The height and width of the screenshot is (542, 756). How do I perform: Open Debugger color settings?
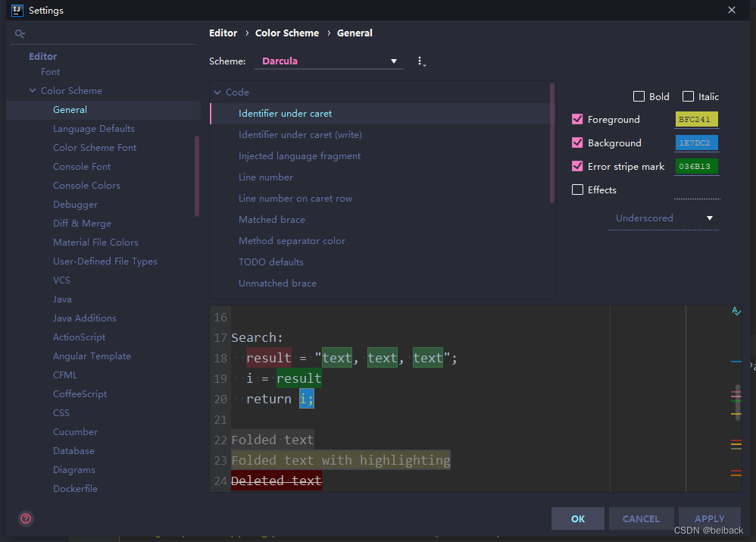click(75, 205)
